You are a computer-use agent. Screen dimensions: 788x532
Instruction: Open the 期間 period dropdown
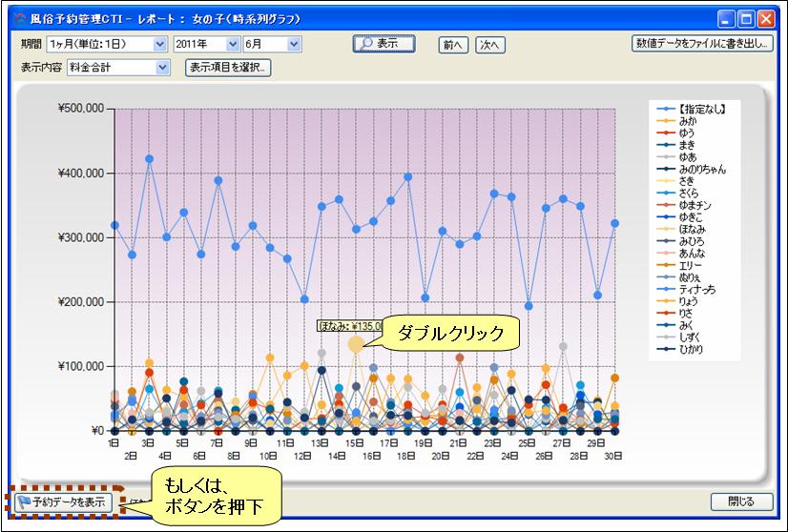point(159,44)
